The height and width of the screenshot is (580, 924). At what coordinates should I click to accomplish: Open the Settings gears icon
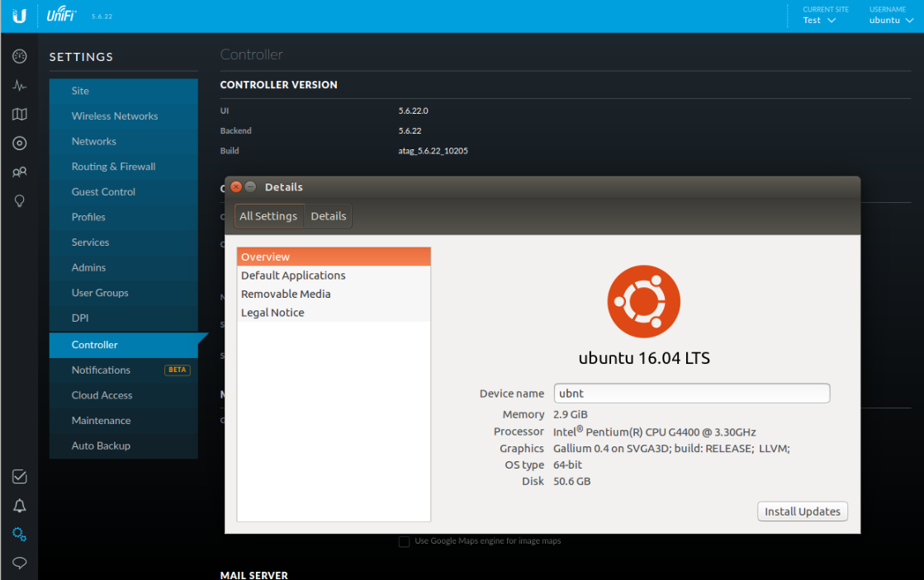click(20, 535)
